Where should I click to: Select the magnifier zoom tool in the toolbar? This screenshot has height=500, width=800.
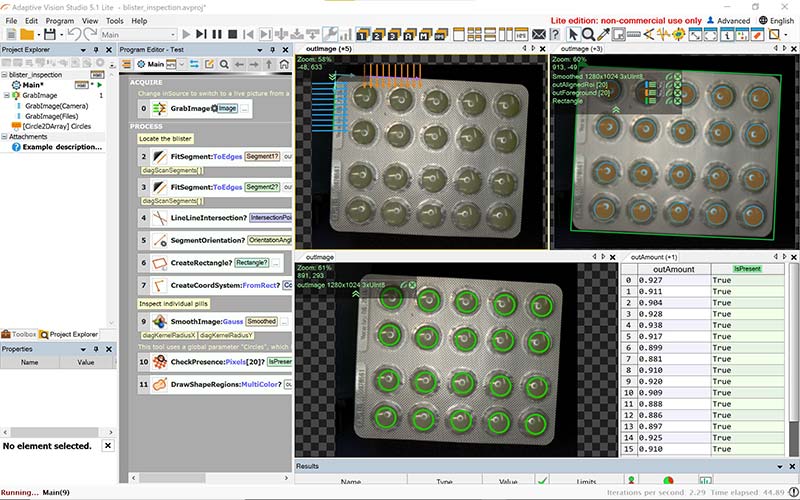590,35
